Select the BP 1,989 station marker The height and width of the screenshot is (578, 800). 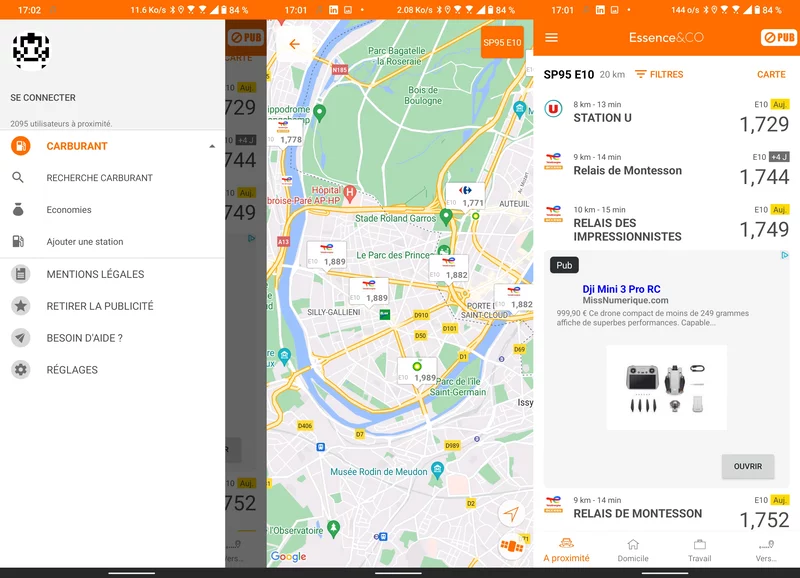click(x=417, y=371)
